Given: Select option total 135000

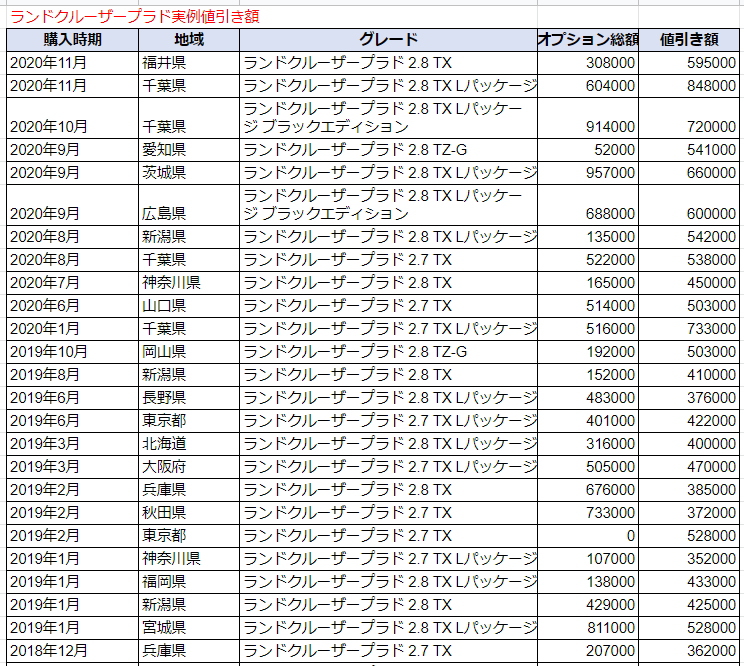Looking at the screenshot, I should pyautogui.click(x=588, y=237).
